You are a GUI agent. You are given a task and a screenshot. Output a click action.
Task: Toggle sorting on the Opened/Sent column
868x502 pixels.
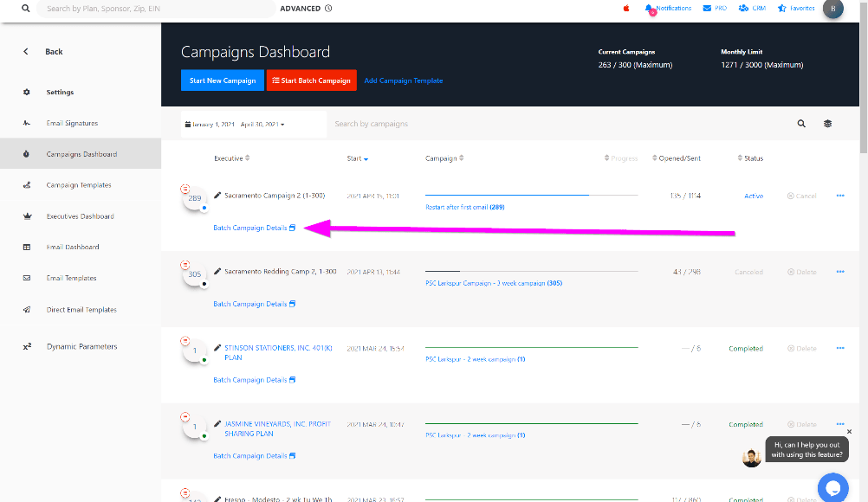tap(679, 158)
